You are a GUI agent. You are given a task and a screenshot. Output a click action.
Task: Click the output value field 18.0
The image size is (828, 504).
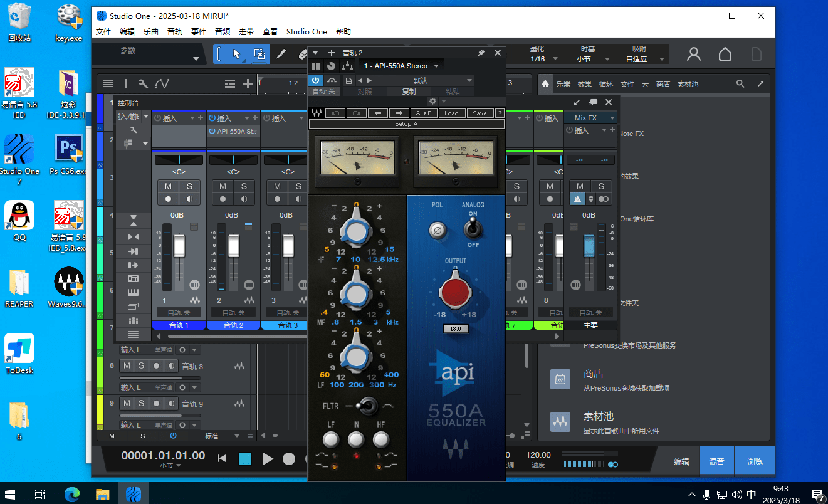(x=456, y=328)
